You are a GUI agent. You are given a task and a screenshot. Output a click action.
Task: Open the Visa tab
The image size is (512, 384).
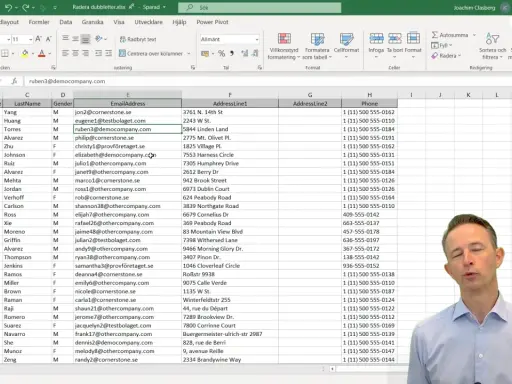point(119,22)
